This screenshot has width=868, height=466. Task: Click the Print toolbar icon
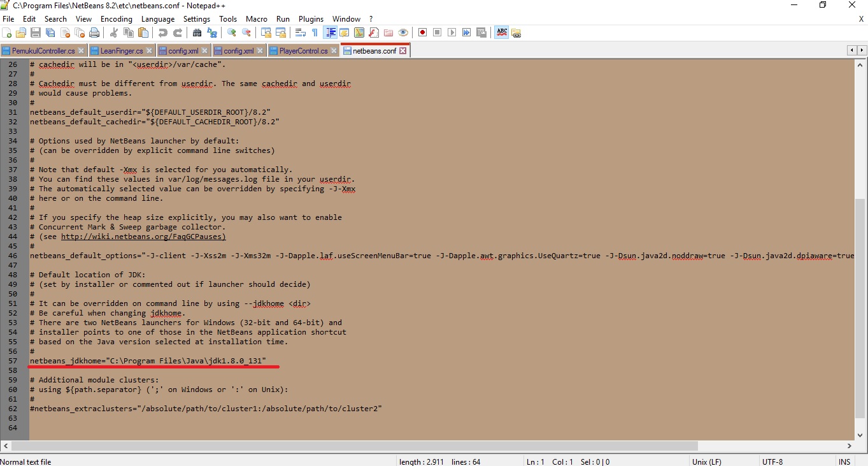tap(93, 32)
